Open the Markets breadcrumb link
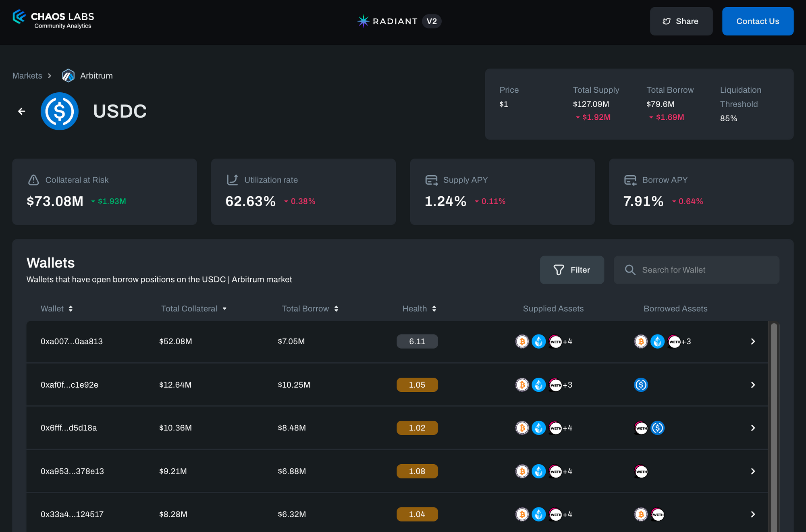Viewport: 806px width, 532px height. (x=27, y=76)
